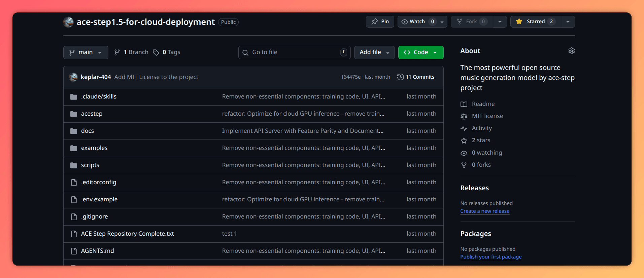Open the docs folder
Screen dimensions: 644x278
click(88, 131)
